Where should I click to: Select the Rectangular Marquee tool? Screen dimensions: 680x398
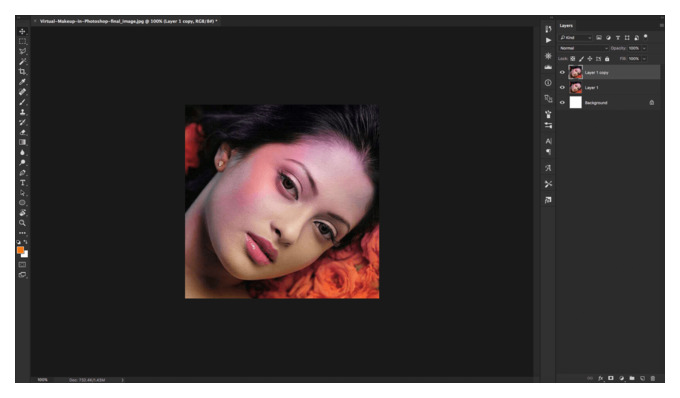(22, 42)
